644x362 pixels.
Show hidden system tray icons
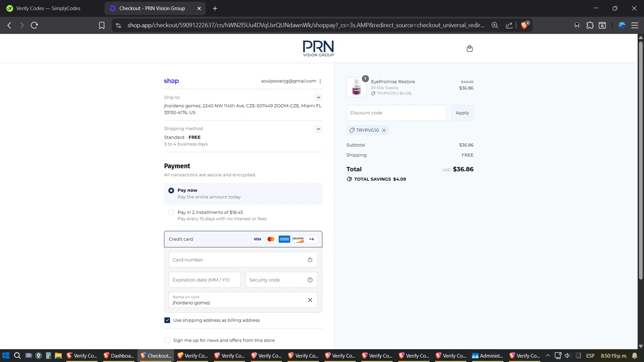pos(548,356)
